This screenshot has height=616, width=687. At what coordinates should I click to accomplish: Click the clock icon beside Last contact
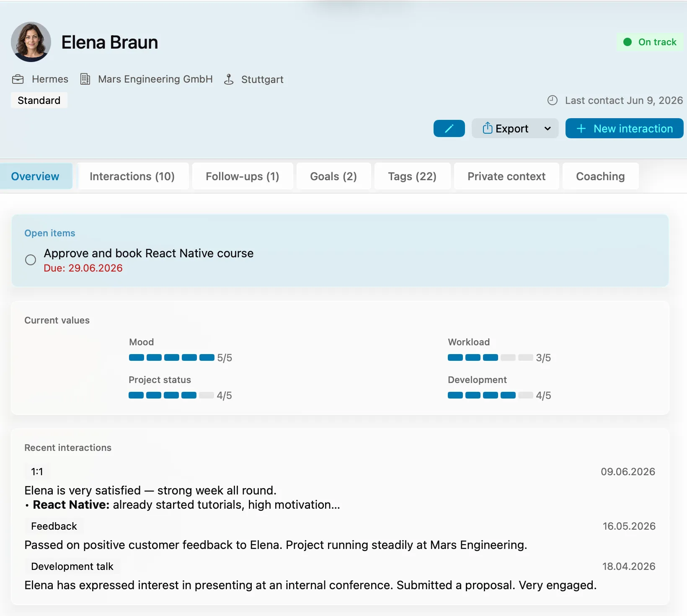(x=553, y=100)
